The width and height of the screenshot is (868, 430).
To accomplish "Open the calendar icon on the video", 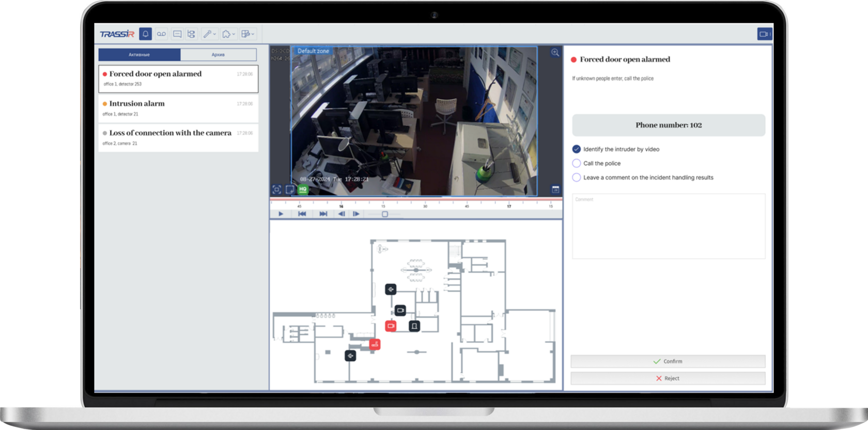I will tap(555, 189).
